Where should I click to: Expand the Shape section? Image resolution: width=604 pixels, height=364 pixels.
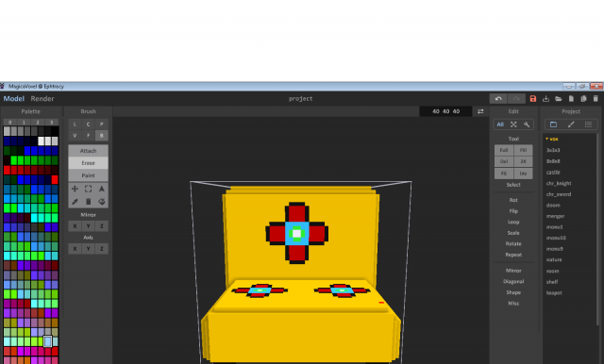click(513, 292)
